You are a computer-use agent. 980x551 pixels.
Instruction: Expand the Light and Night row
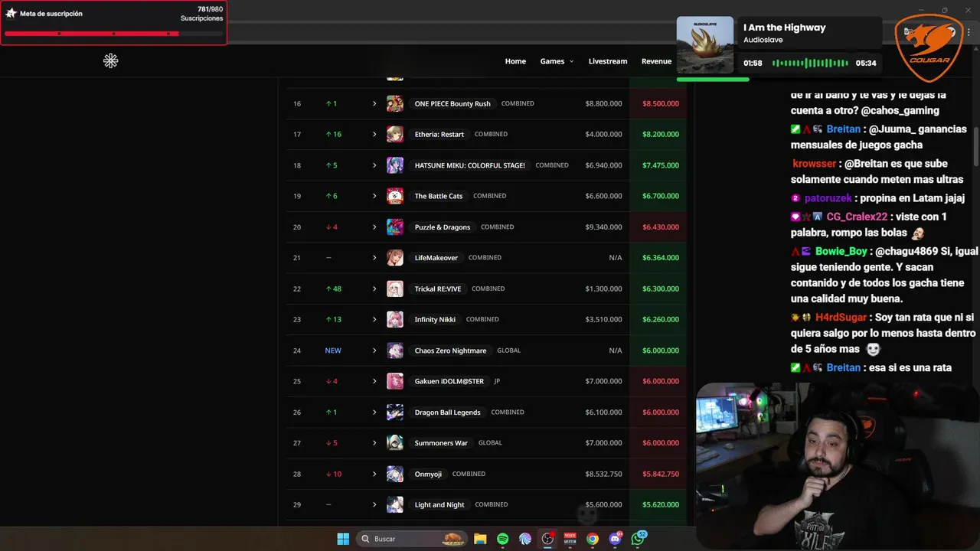pyautogui.click(x=374, y=504)
